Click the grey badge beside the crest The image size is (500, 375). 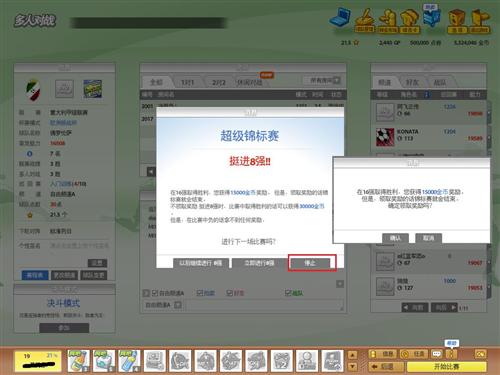point(64,89)
